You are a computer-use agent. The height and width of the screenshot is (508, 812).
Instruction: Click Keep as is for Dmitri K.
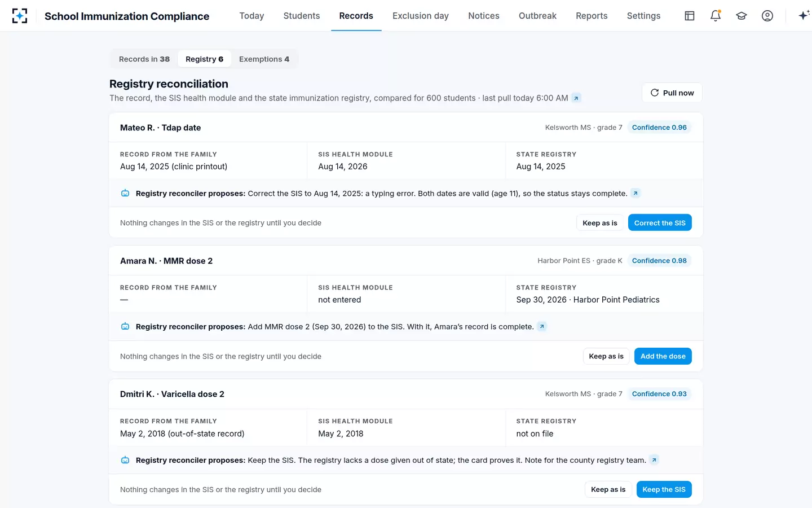(608, 489)
